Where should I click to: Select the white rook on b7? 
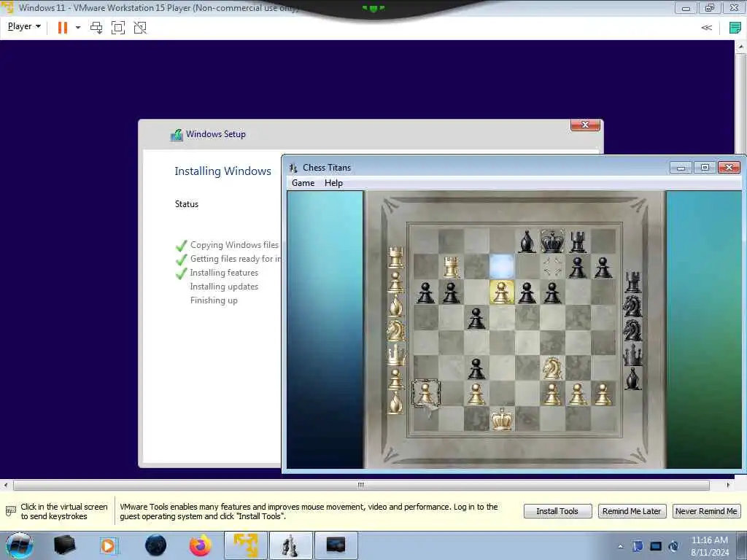(451, 267)
